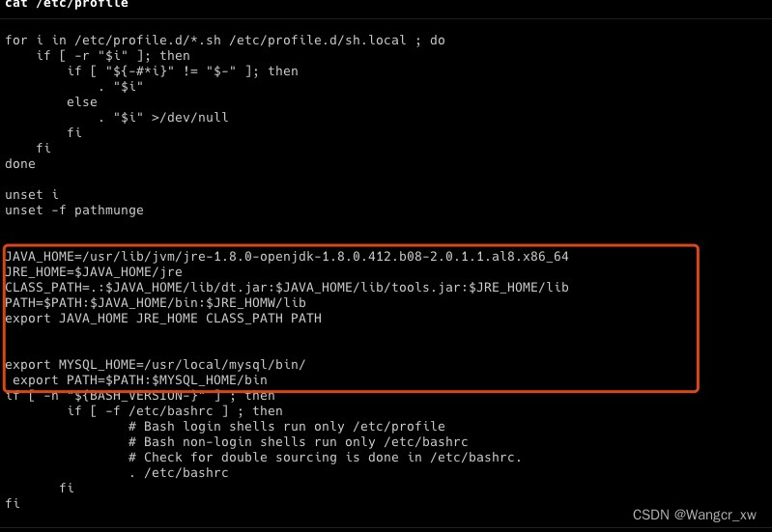Click the cat /etc/profile command text
This screenshot has width=772, height=532.
point(67,4)
